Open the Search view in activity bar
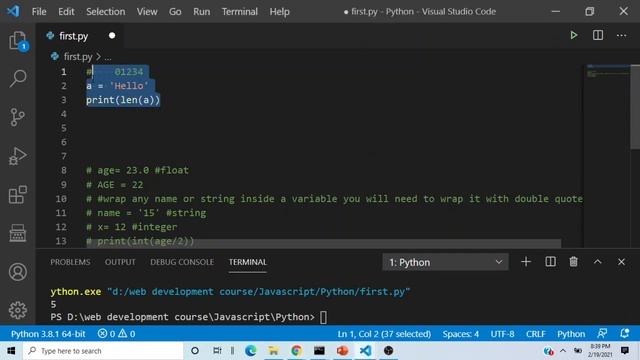This screenshot has width=640, height=360. point(18,78)
